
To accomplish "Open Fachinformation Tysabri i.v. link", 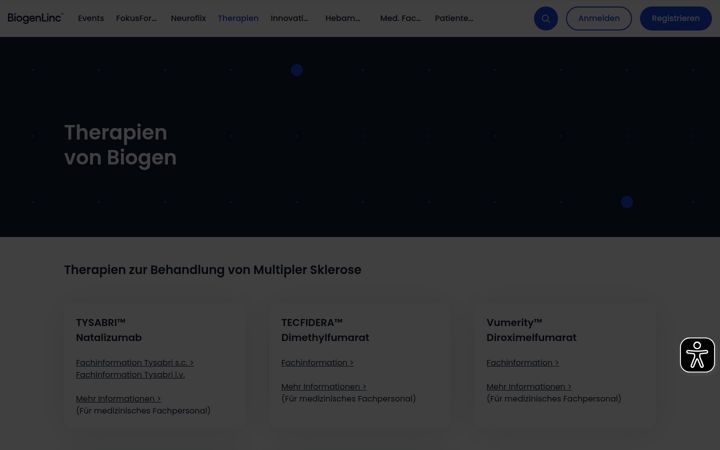I will point(130,375).
